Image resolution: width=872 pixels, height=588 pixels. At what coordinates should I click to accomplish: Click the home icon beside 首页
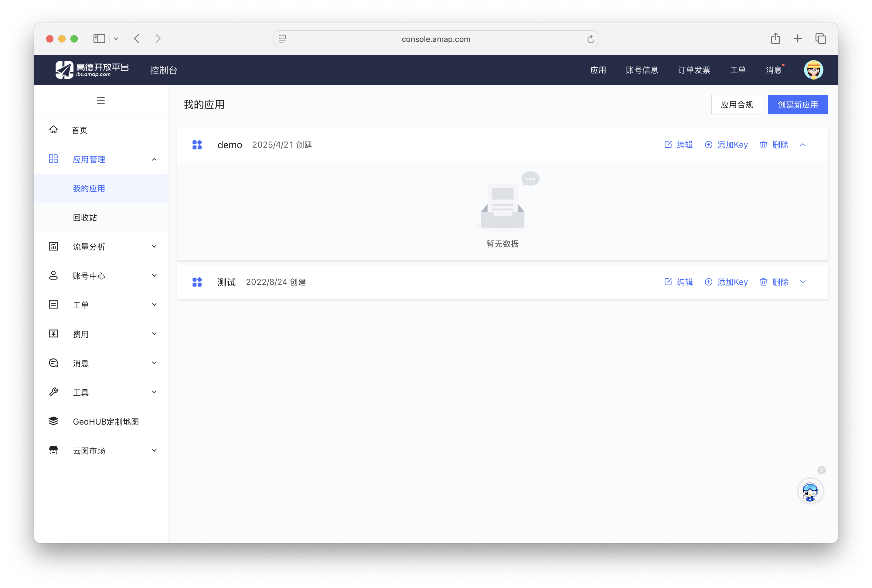point(54,130)
